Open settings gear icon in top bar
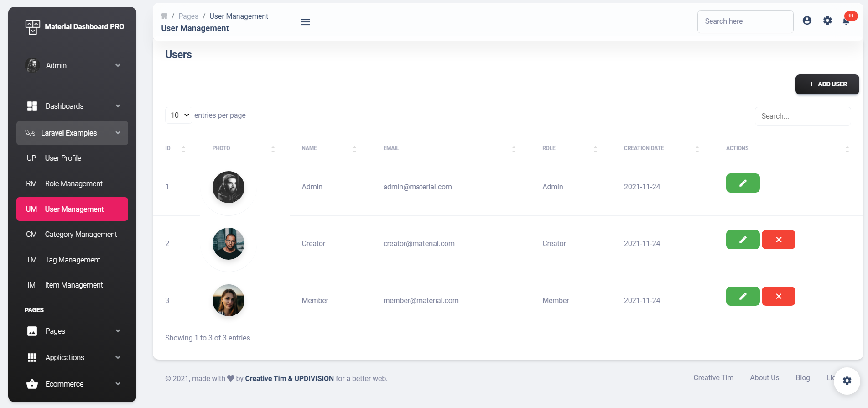868x408 pixels. (827, 21)
